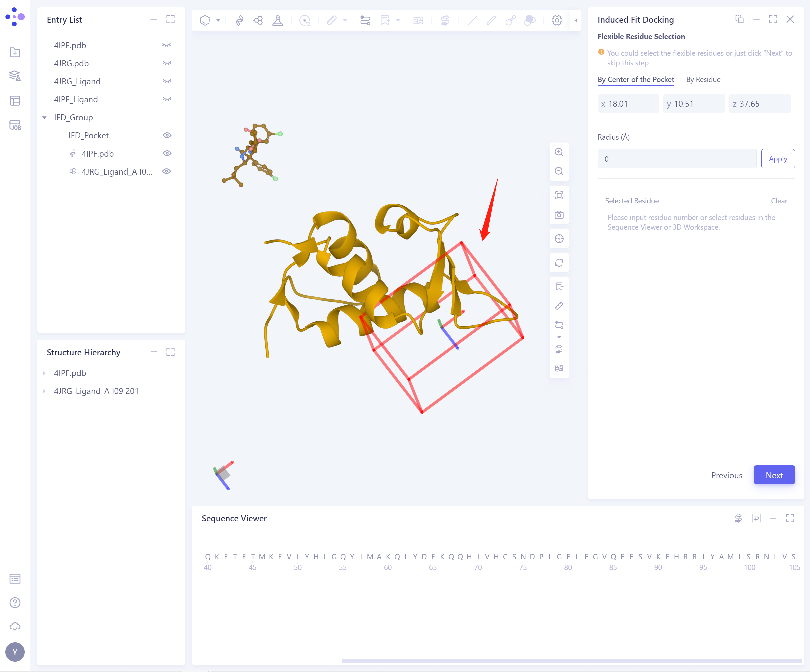This screenshot has height=672, width=810.
Task: Switch to the By Residue tab
Action: coord(703,79)
